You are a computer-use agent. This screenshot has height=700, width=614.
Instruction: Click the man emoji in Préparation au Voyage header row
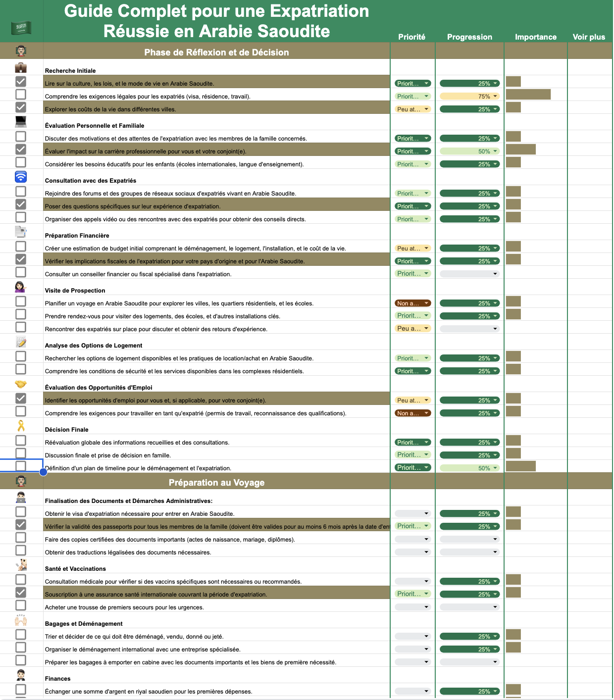coord(21,481)
